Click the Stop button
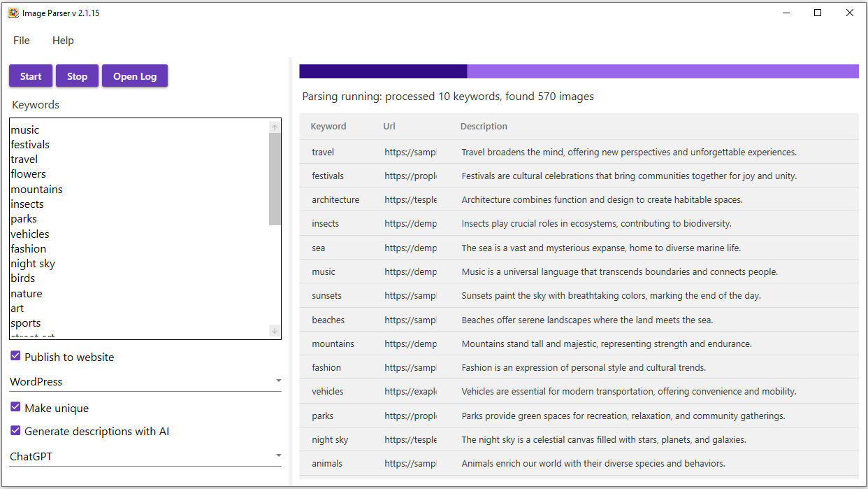868x489 pixels. coord(77,76)
